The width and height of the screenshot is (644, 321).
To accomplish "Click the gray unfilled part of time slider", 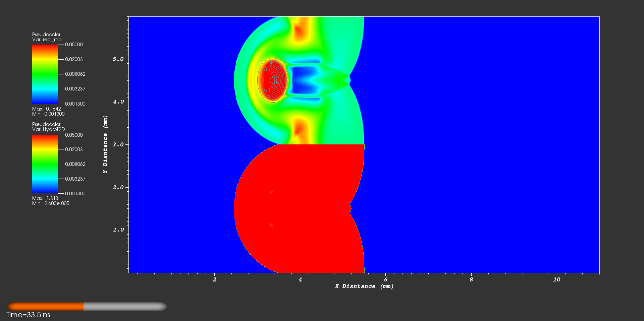I will tap(125, 306).
